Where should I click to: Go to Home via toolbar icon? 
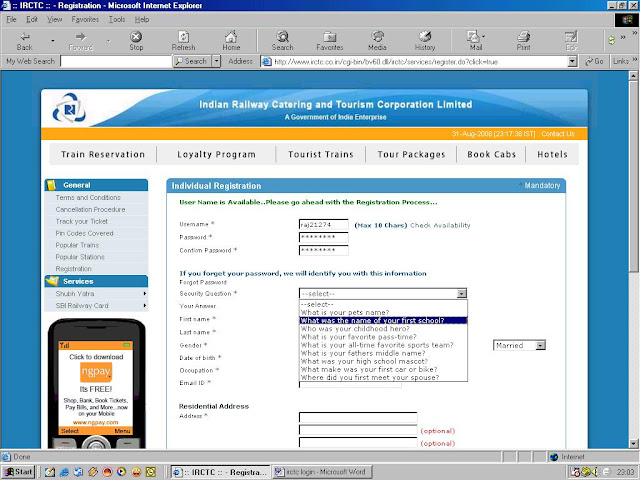pyautogui.click(x=231, y=41)
